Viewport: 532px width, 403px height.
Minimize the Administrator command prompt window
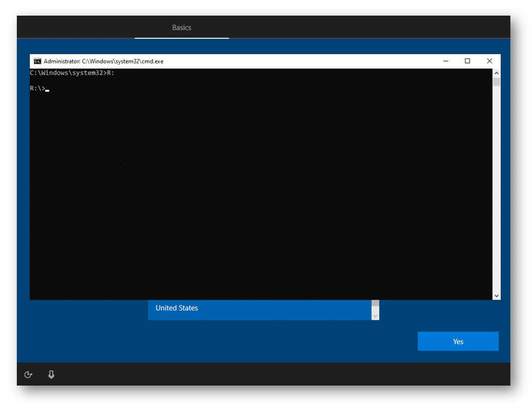click(x=446, y=61)
